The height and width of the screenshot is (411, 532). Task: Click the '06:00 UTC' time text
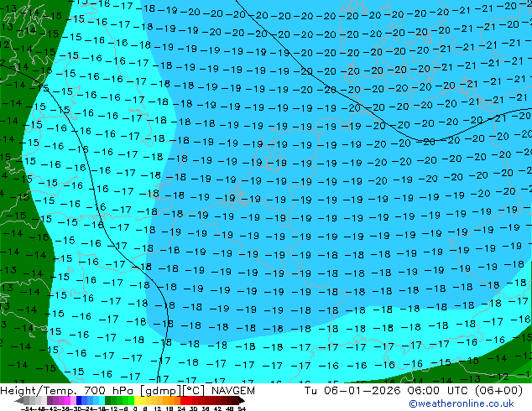click(438, 391)
